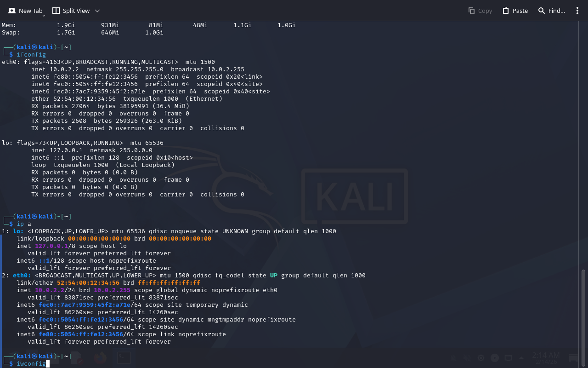Open the Find search tool

tap(551, 11)
